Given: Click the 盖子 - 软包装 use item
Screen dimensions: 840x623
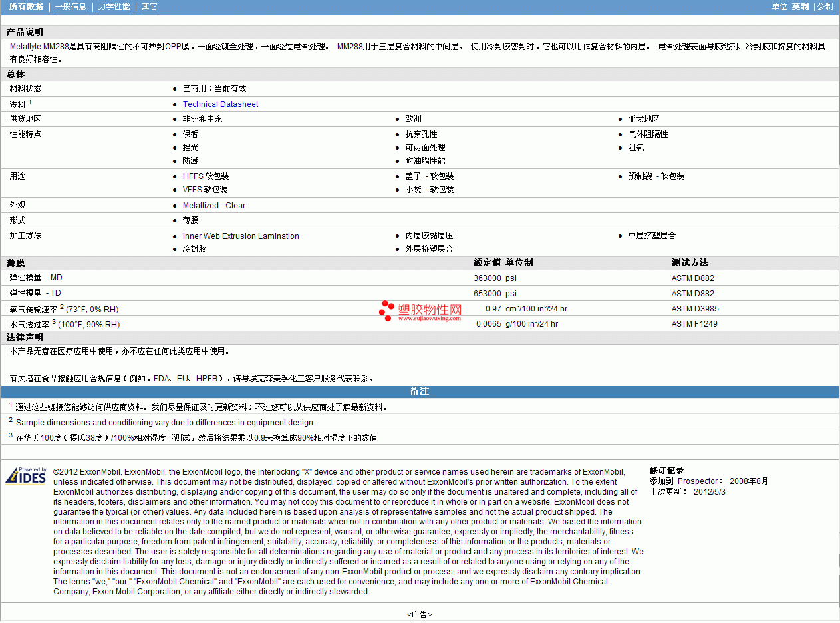Looking at the screenshot, I should pyautogui.click(x=430, y=176).
